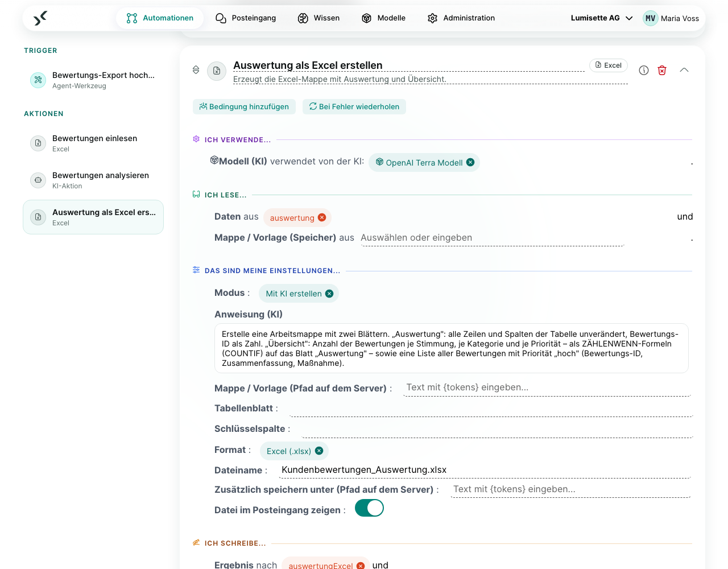The height and width of the screenshot is (569, 728).
Task: Remove the red auswertung data chip
Action: [x=322, y=217]
